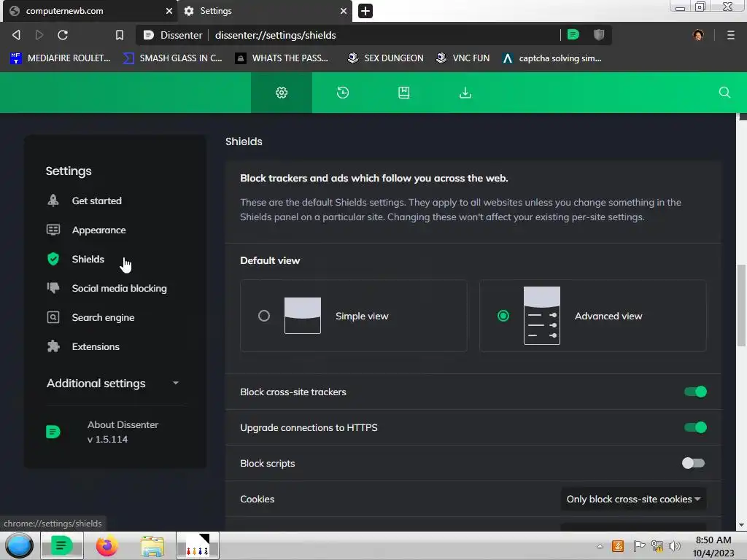Go to Appearance settings section

(x=98, y=230)
